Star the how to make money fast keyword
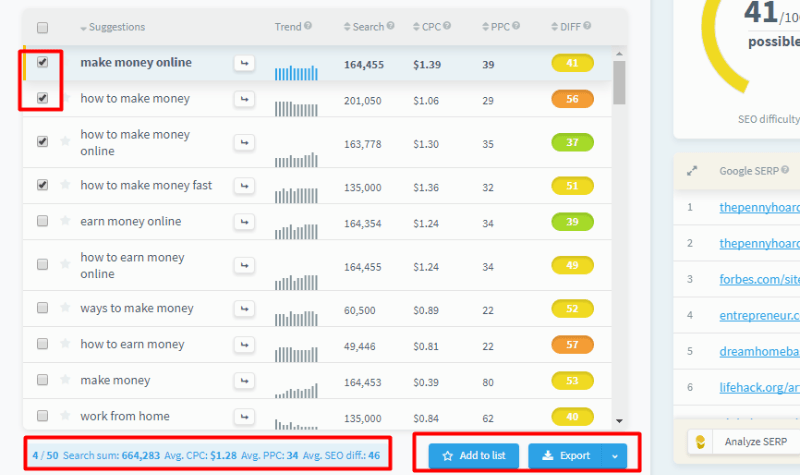The width and height of the screenshot is (800, 475). click(x=65, y=184)
